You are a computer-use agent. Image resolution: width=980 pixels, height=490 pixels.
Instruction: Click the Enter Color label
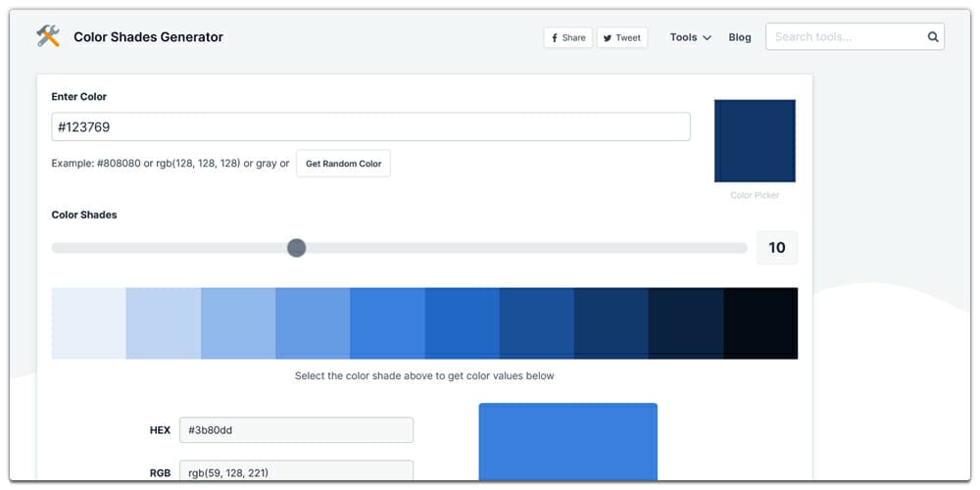78,97
